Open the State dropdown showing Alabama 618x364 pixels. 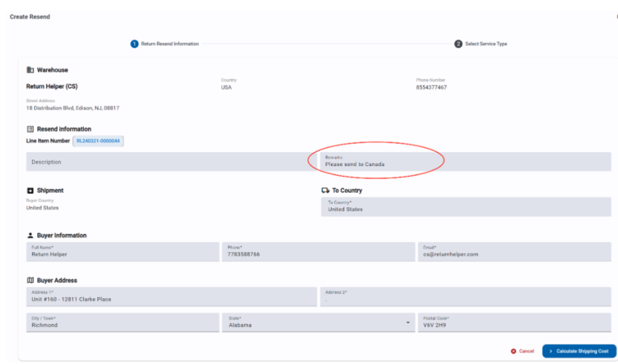click(x=318, y=323)
